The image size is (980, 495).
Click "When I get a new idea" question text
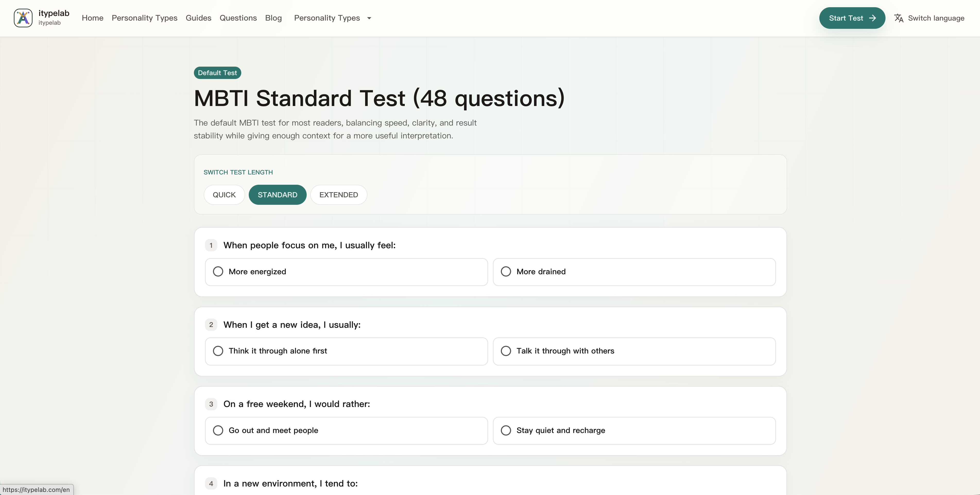[292, 325]
